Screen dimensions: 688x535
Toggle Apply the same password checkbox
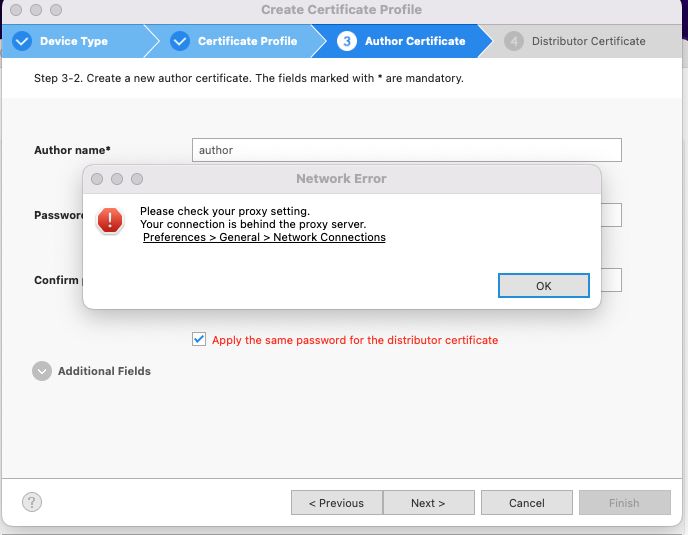[x=199, y=339]
